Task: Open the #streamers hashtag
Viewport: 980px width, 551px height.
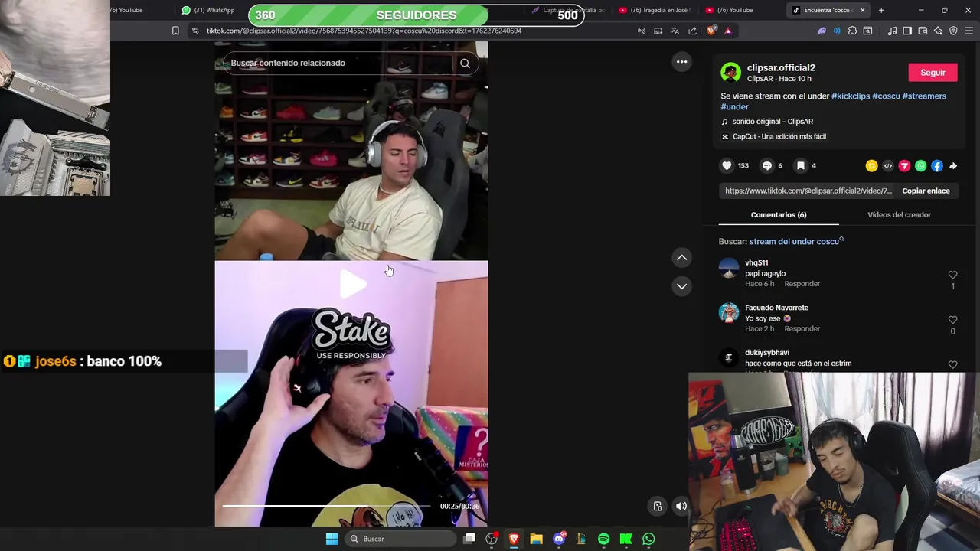Action: [x=924, y=96]
